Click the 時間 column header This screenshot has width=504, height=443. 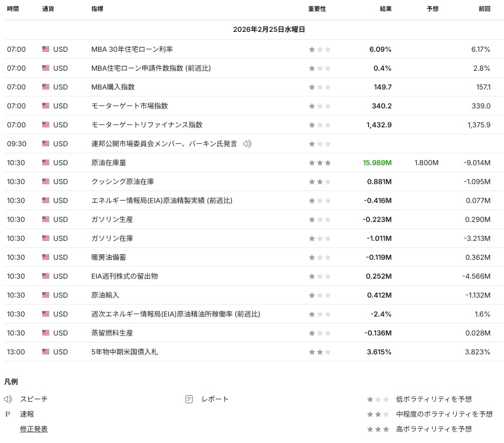(13, 9)
